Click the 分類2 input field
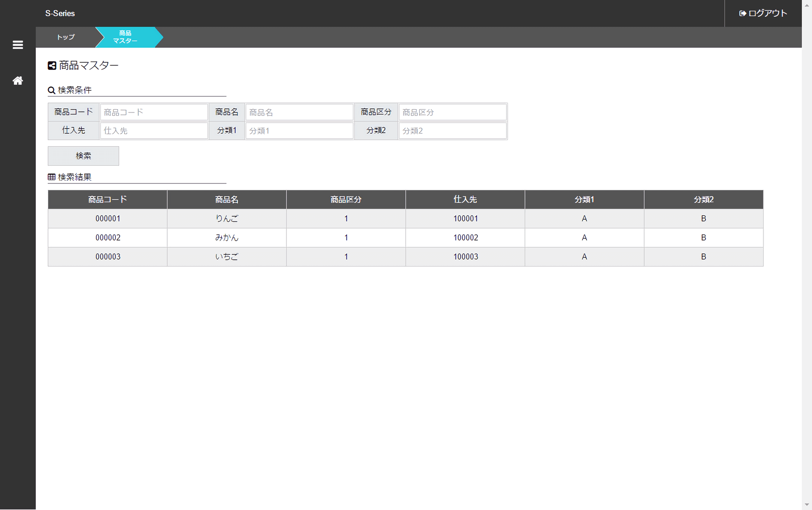812x510 pixels. pos(452,130)
